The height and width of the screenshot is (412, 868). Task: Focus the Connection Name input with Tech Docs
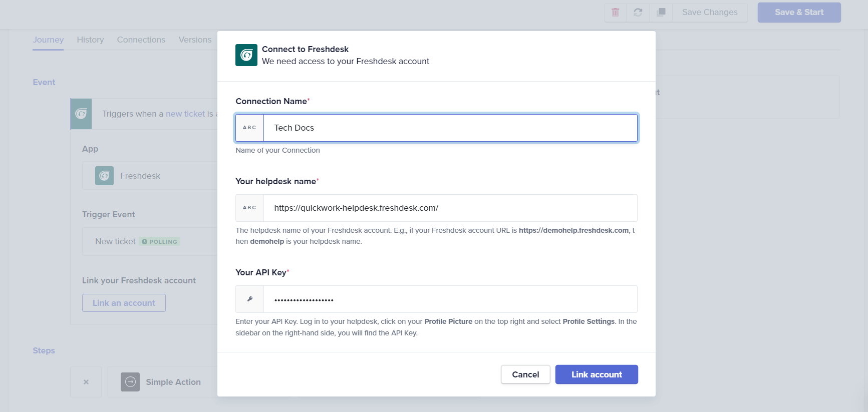450,128
